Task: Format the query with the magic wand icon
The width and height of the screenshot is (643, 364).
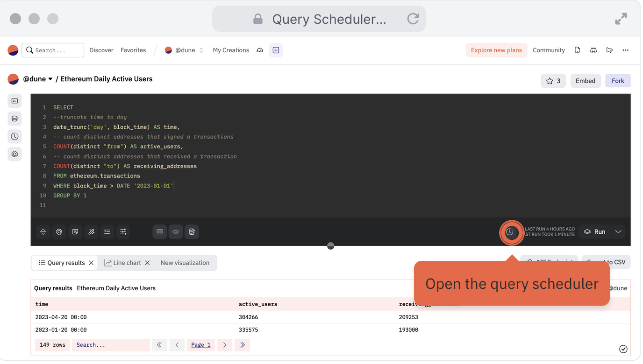Action: (x=91, y=231)
